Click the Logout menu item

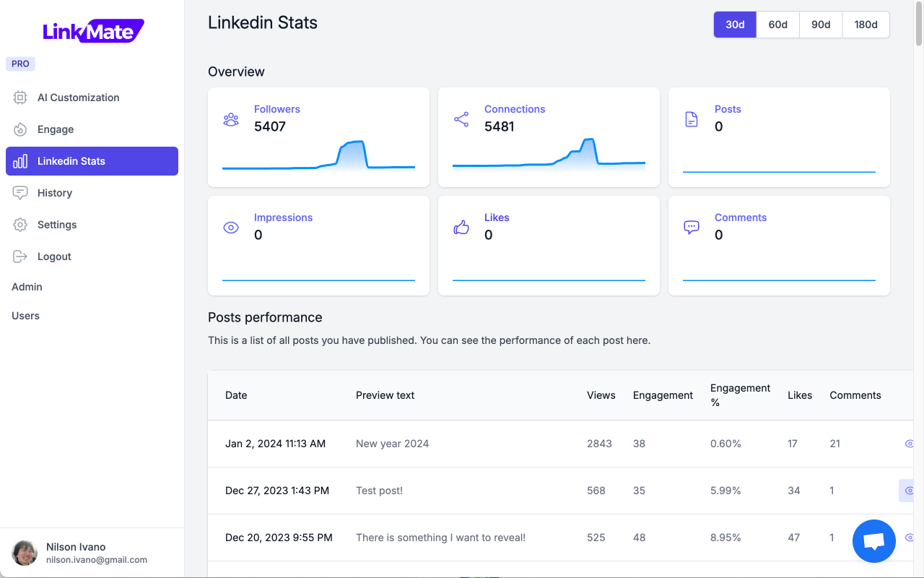(92, 256)
